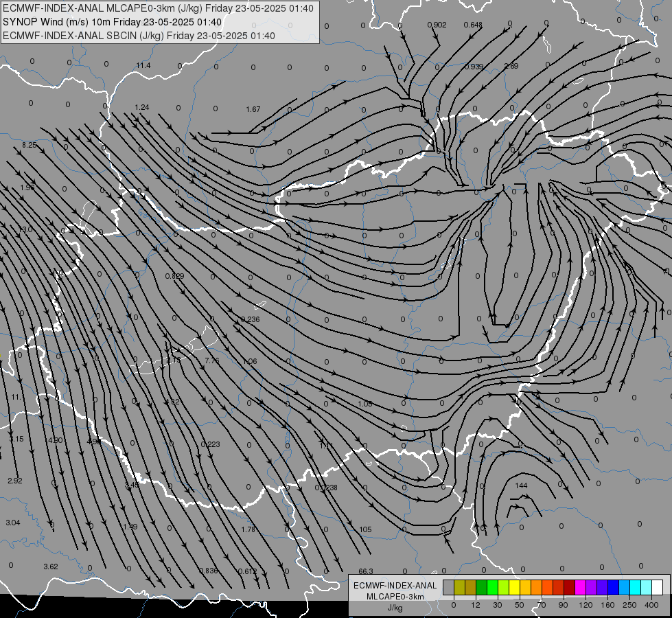The height and width of the screenshot is (618, 672).
Task: Click the magenta legend swatch
Action: (x=580, y=587)
